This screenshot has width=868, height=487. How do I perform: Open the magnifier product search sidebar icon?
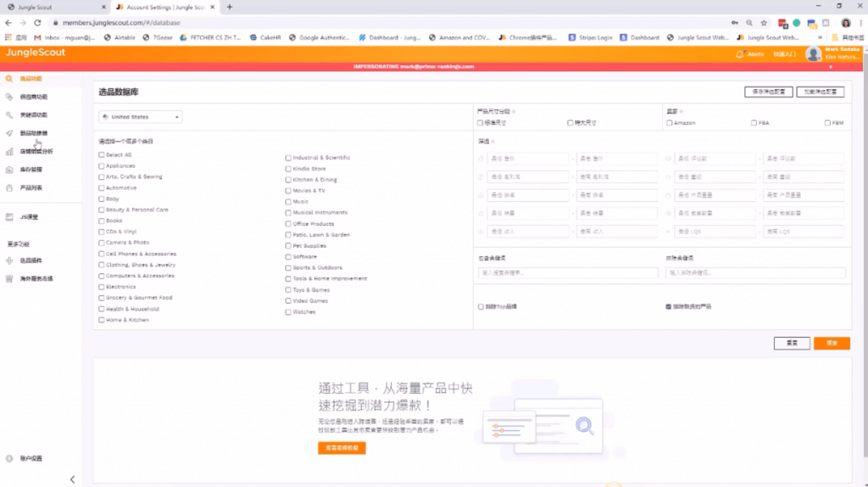(x=9, y=79)
